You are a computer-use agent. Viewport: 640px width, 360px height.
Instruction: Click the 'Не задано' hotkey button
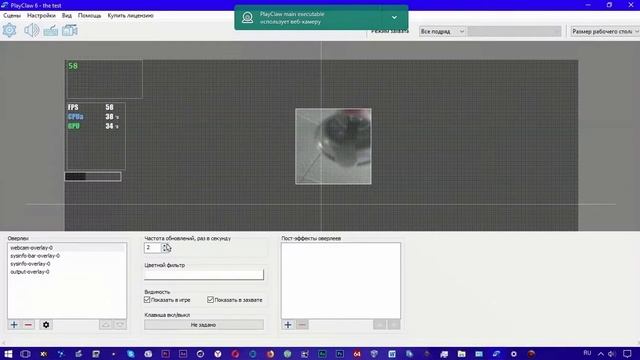coord(204,325)
